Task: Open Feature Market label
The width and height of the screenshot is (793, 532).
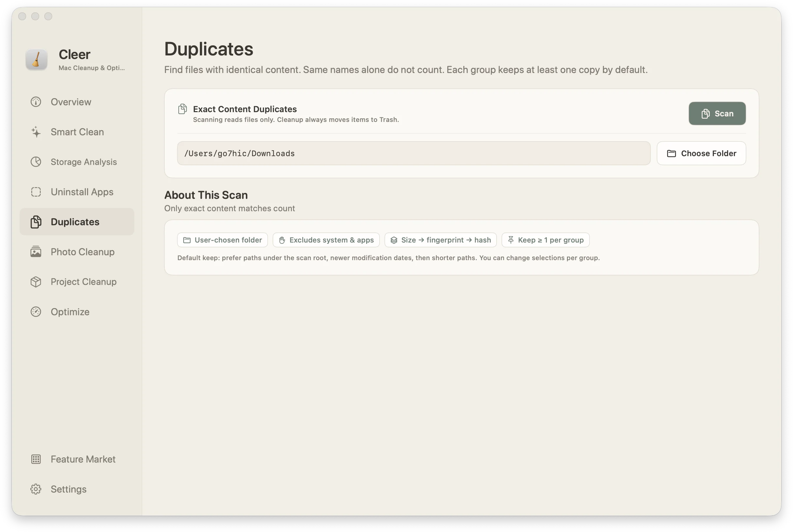Action: coord(83,459)
